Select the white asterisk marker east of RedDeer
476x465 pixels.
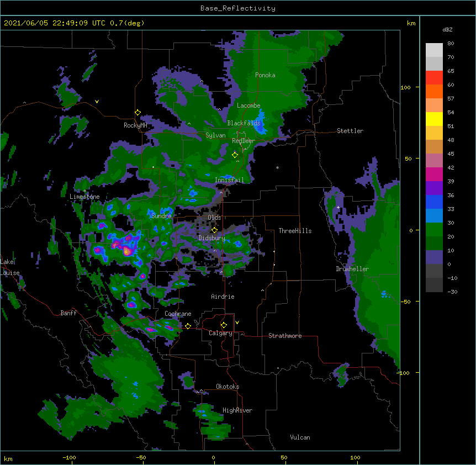277,167
